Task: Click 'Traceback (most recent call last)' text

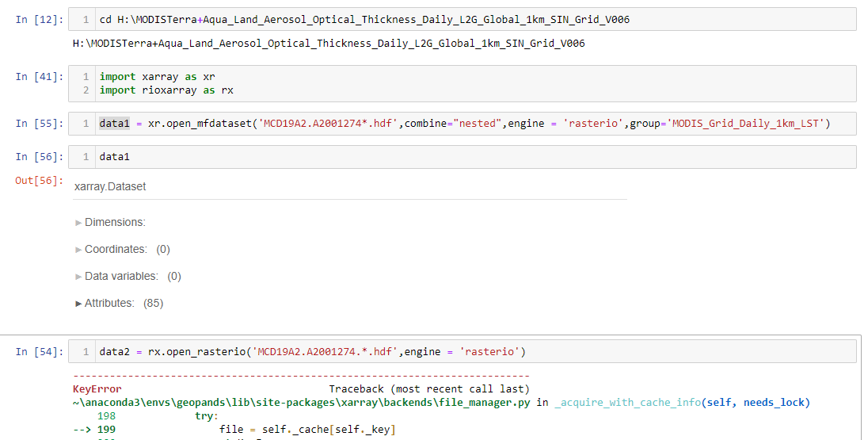Action: 429,389
